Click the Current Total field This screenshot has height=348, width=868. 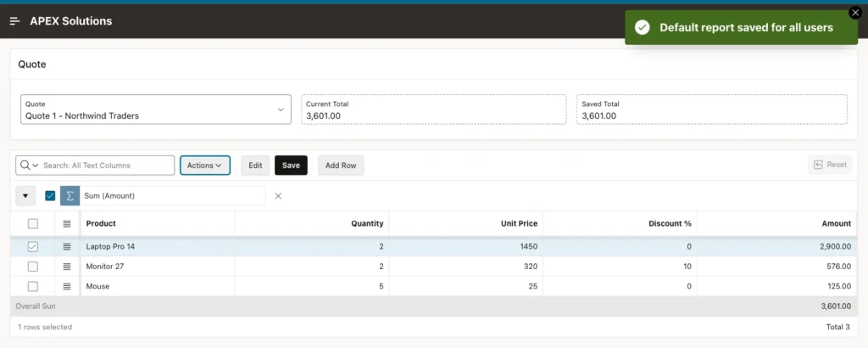(433, 109)
